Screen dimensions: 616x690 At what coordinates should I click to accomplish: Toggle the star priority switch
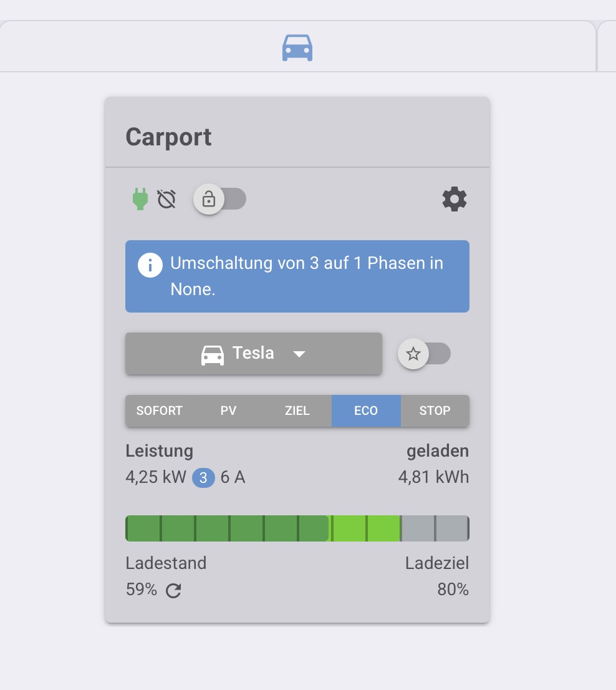point(424,354)
